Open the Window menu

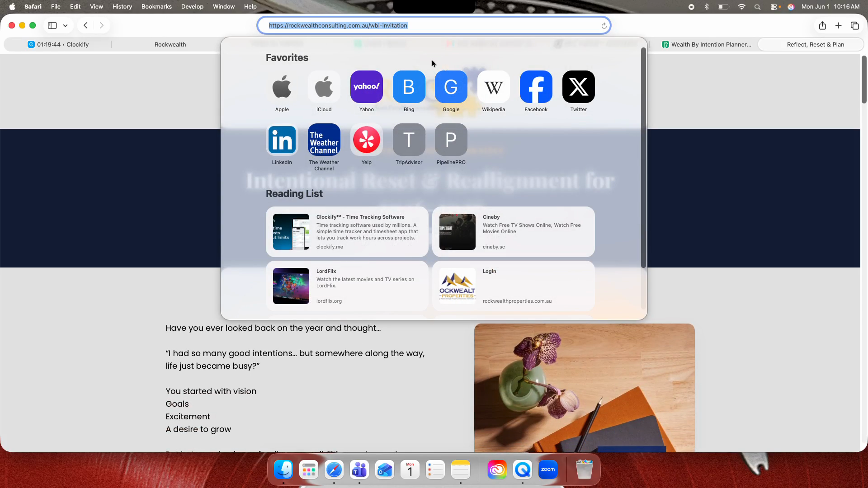(x=224, y=7)
